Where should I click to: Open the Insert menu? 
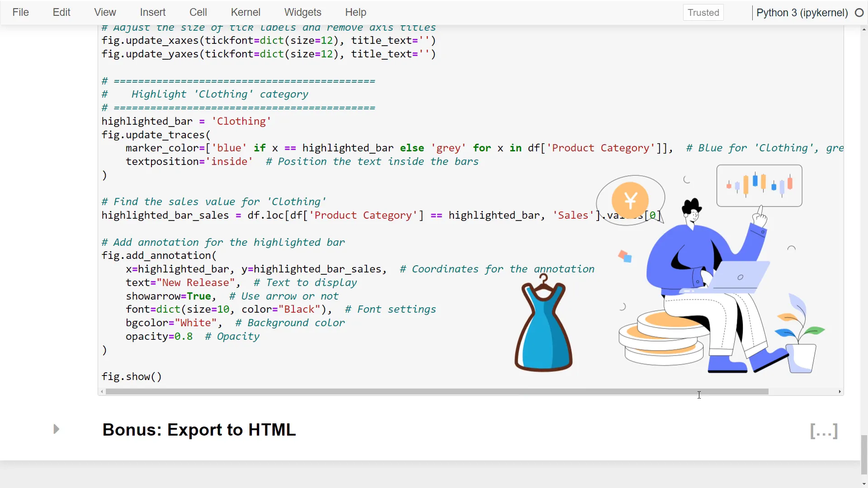coord(152,12)
